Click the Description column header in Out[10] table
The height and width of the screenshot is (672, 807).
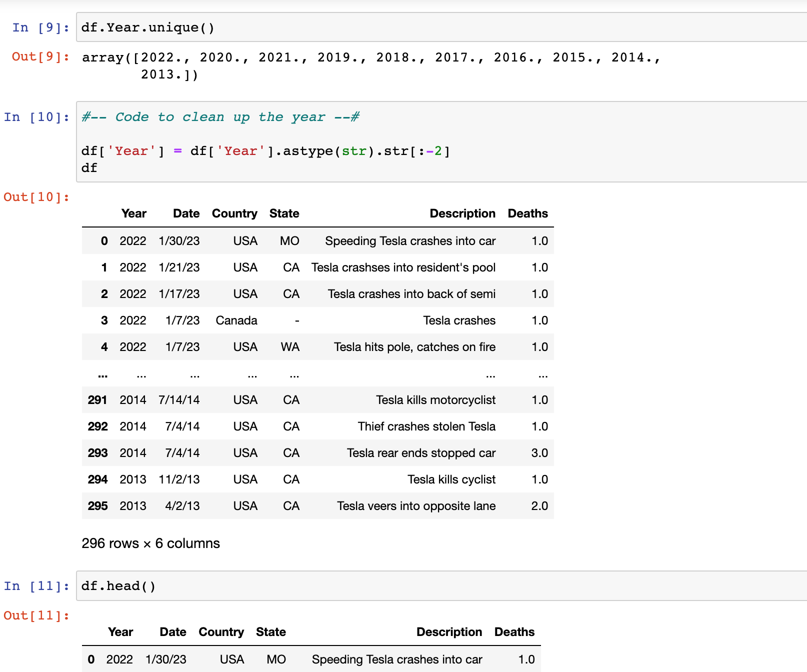(462, 213)
